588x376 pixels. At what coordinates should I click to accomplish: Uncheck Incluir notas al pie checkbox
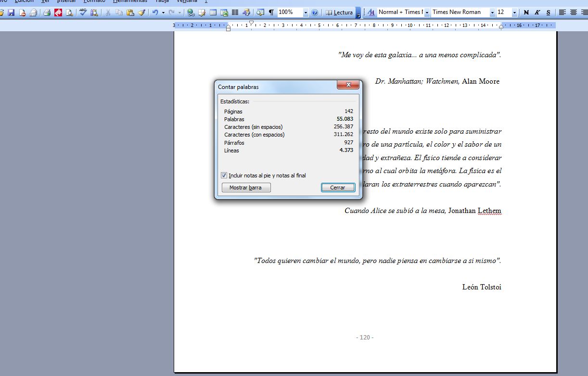[224, 175]
